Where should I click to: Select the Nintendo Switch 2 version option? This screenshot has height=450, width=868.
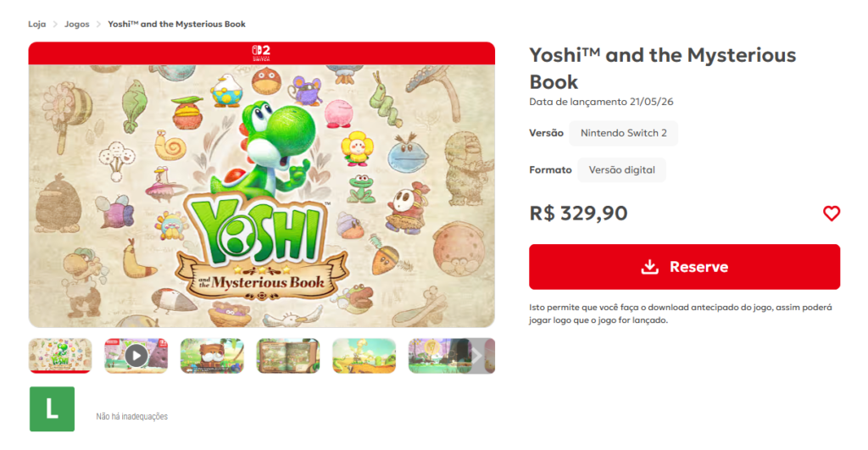tap(623, 133)
